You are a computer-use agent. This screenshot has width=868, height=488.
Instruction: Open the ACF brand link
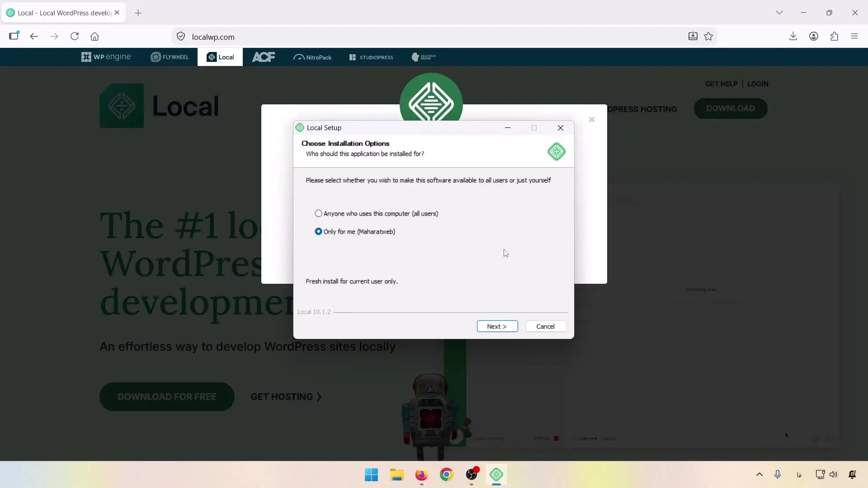[x=264, y=57]
